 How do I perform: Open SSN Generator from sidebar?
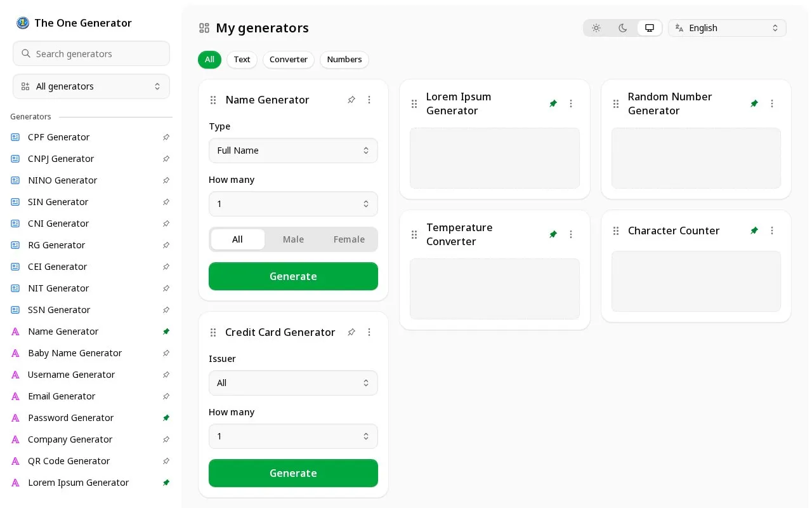59,310
